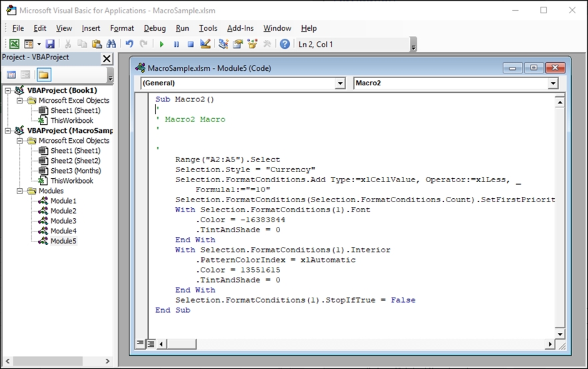
Task: Open the Help menu
Action: coord(309,28)
